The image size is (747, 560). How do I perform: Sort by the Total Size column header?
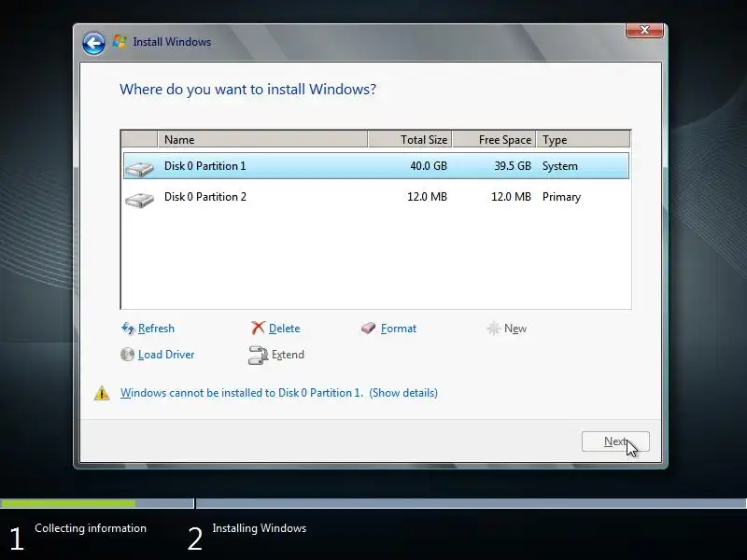coord(410,139)
